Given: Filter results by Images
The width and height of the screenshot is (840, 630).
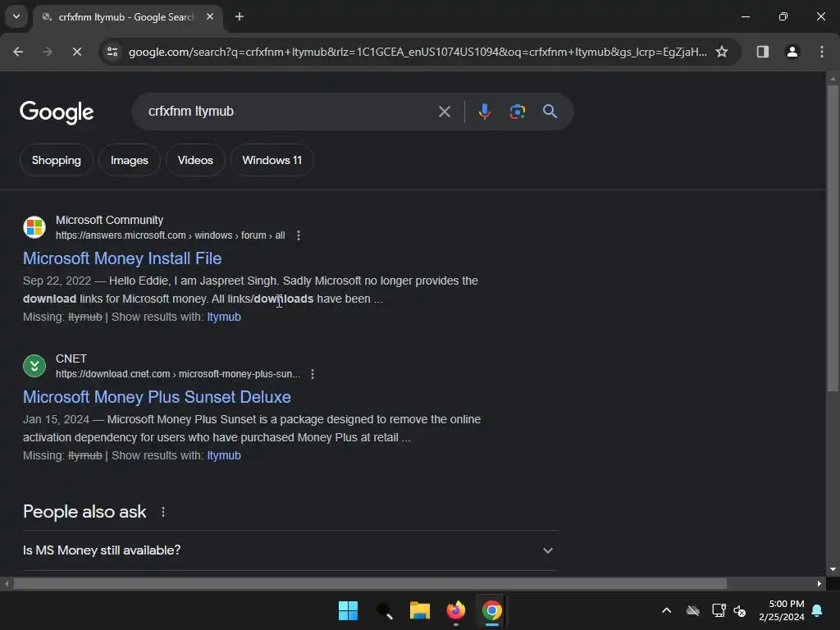Looking at the screenshot, I should [x=129, y=160].
